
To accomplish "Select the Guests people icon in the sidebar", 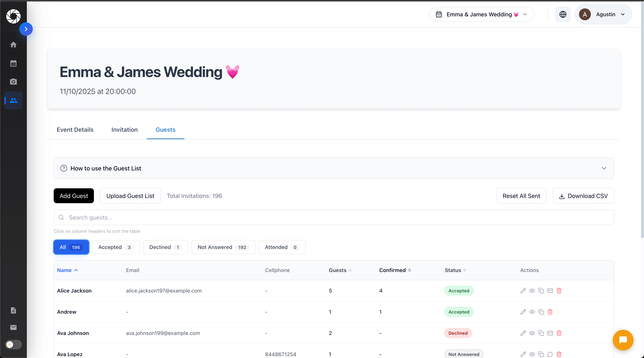I will [x=13, y=101].
